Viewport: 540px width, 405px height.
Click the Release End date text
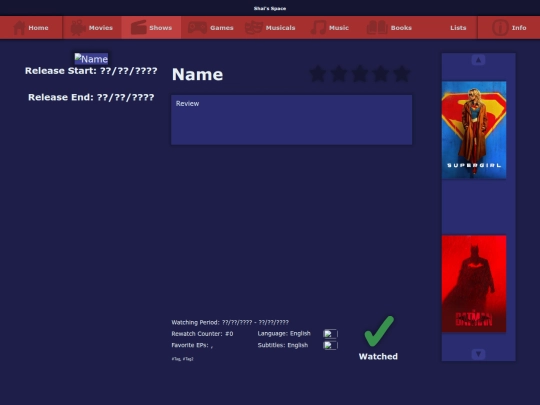tap(91, 97)
